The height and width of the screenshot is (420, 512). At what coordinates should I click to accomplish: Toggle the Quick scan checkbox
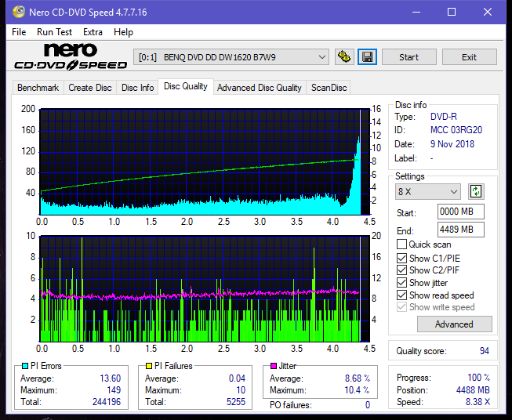401,244
